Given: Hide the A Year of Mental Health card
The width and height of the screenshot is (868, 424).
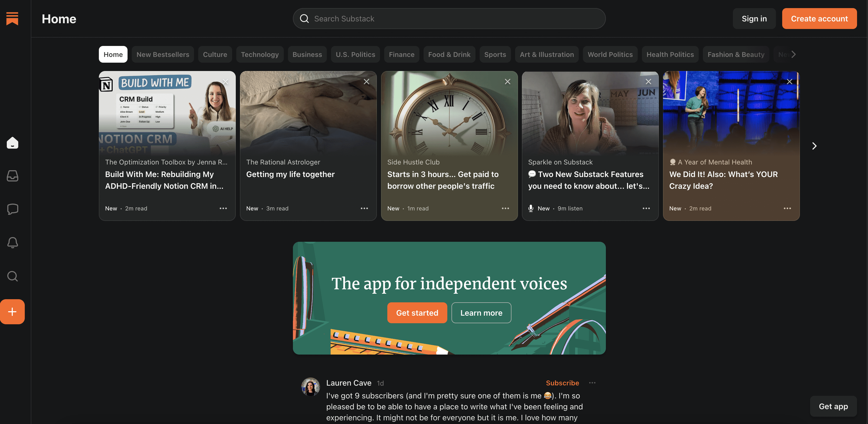Looking at the screenshot, I should click(789, 81).
